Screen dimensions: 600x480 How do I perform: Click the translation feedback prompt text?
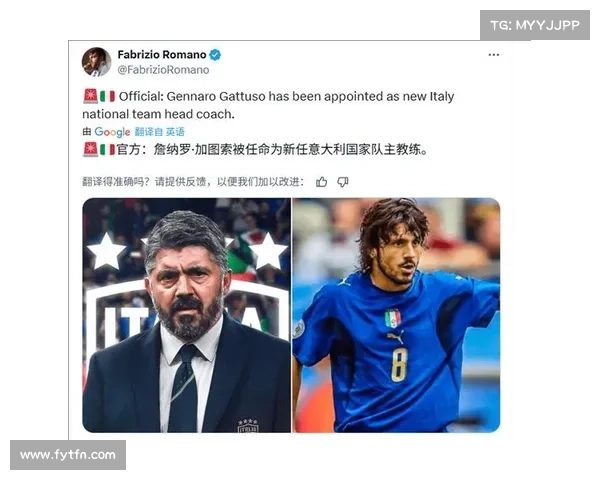click(193, 182)
